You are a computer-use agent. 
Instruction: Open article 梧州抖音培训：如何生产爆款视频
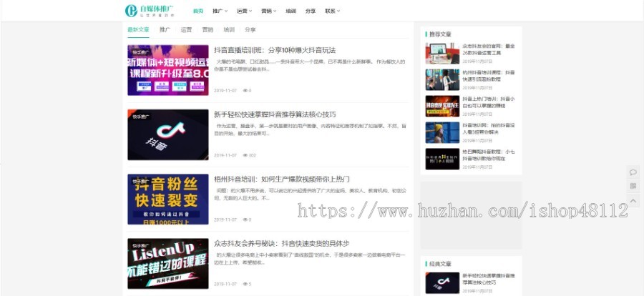coord(282,179)
